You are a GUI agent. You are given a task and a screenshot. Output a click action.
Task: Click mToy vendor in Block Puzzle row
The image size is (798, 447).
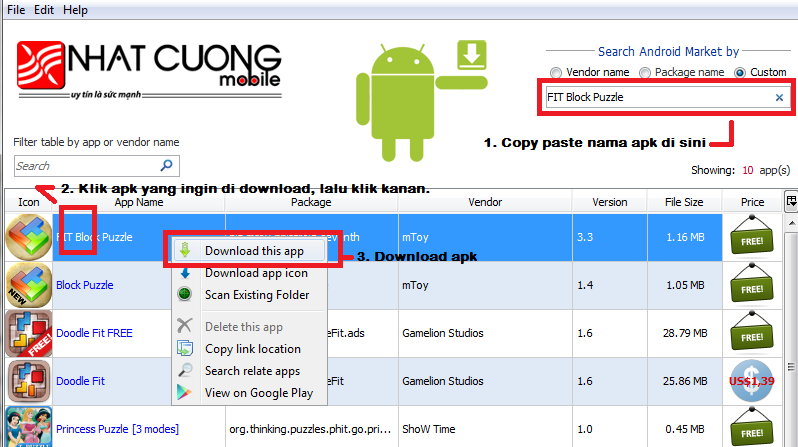415,285
